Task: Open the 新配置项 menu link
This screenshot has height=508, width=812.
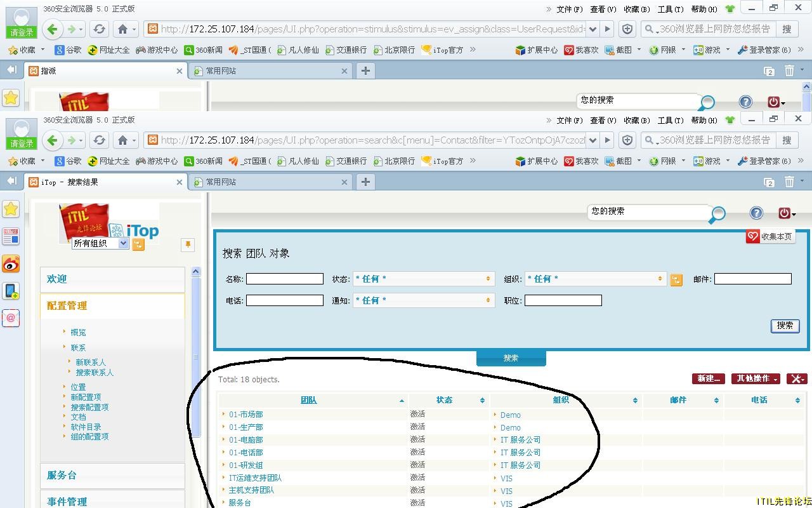Action: tap(86, 397)
